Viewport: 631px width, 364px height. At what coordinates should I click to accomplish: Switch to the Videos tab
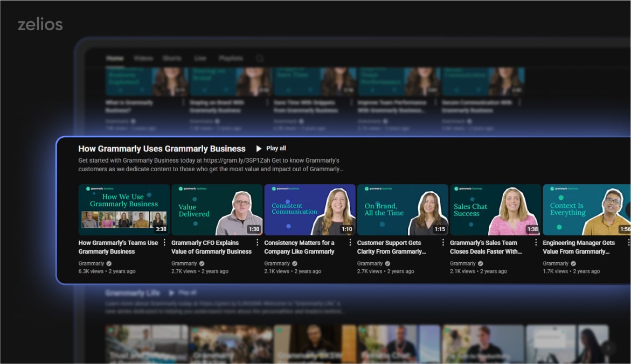(x=143, y=58)
